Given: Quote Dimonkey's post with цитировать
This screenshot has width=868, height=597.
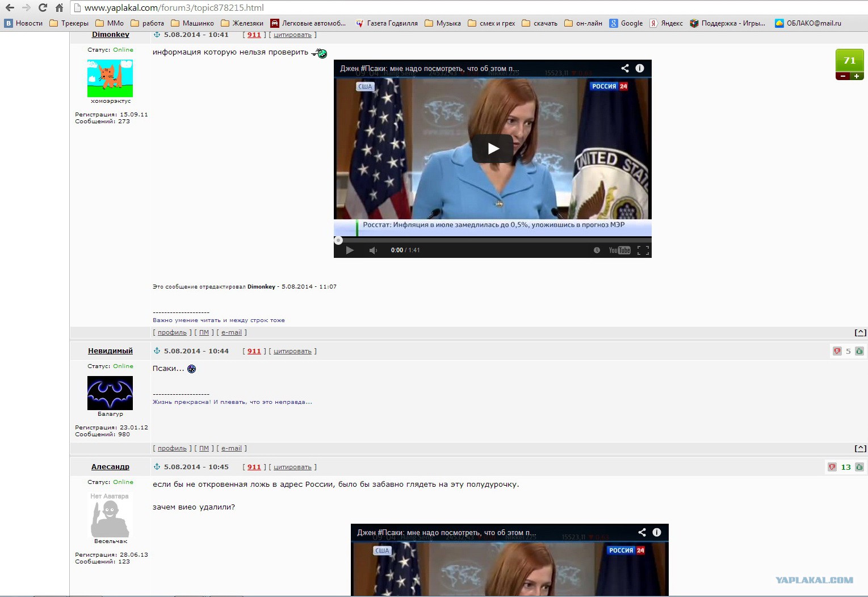Looking at the screenshot, I should [x=292, y=35].
